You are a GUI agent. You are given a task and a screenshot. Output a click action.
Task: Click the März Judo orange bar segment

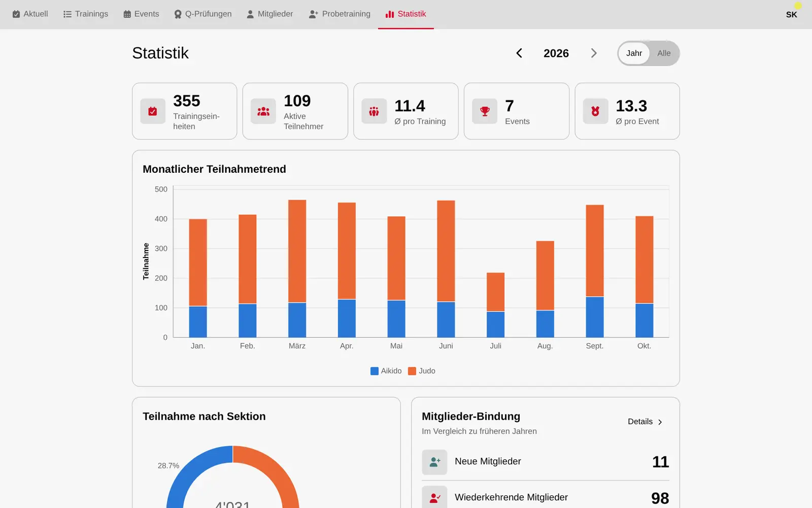click(x=297, y=251)
